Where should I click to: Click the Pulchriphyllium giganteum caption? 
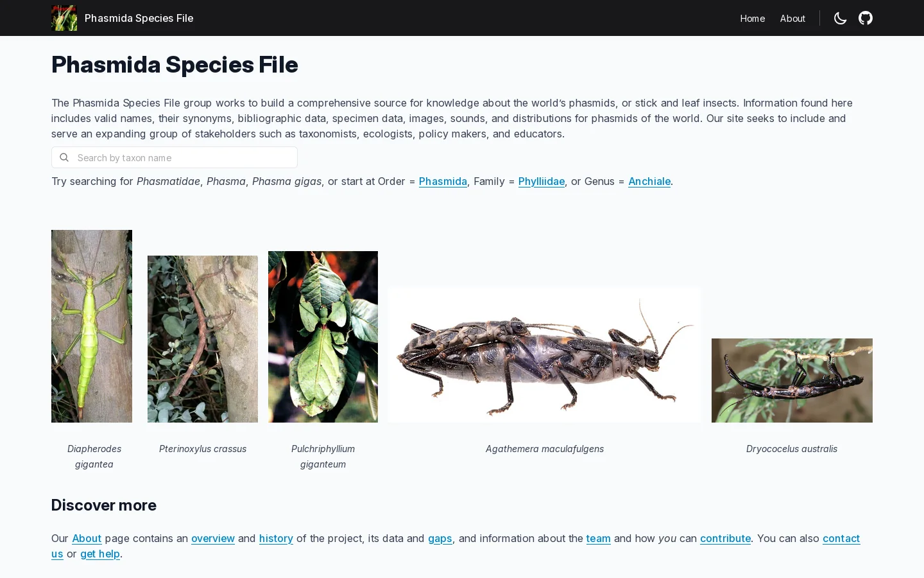pyautogui.click(x=323, y=456)
